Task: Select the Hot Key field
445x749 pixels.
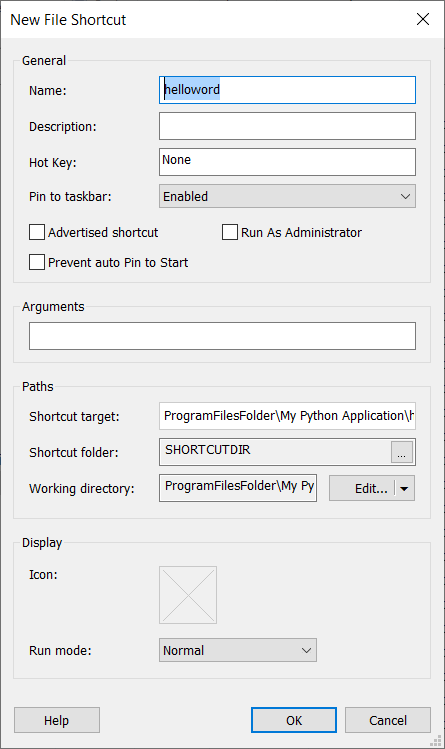Action: click(x=287, y=162)
